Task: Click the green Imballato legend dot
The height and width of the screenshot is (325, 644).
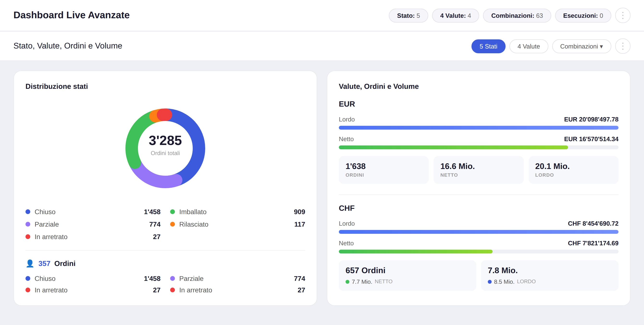Action: [x=173, y=212]
